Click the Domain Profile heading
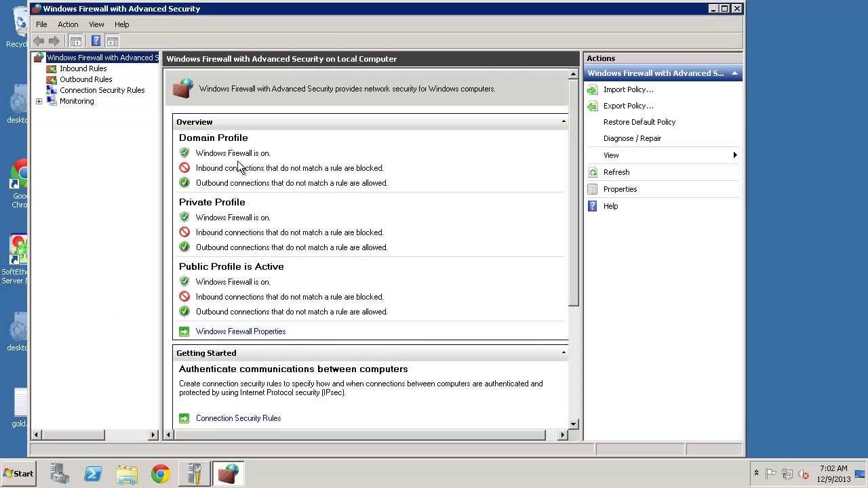Image resolution: width=868 pixels, height=488 pixels. (x=213, y=138)
